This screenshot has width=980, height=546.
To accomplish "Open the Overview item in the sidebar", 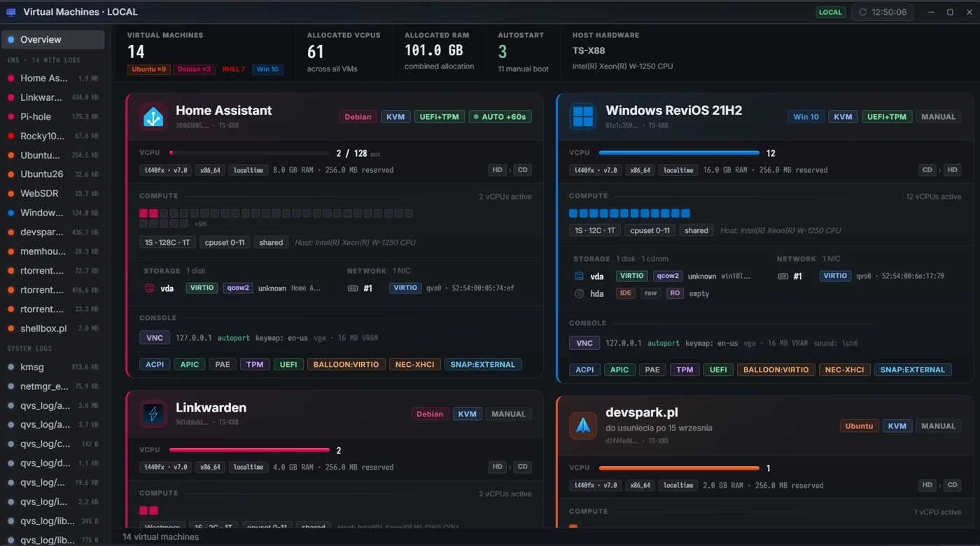I will [x=53, y=40].
